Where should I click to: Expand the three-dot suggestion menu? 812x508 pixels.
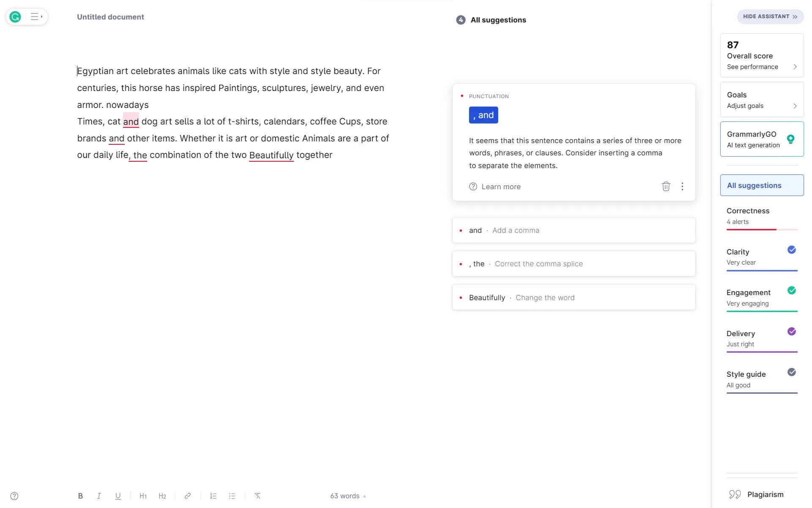coord(682,186)
